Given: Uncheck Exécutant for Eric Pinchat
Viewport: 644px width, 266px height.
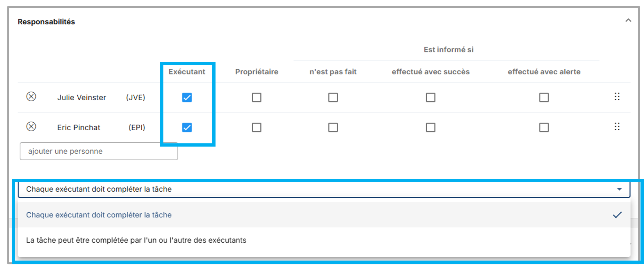Looking at the screenshot, I should 187,127.
